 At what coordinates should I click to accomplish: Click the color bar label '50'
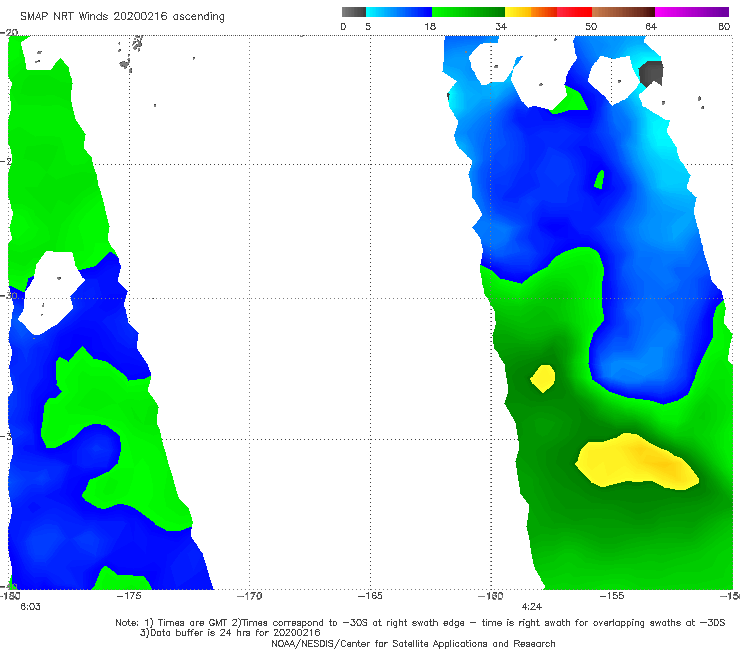coord(591,26)
